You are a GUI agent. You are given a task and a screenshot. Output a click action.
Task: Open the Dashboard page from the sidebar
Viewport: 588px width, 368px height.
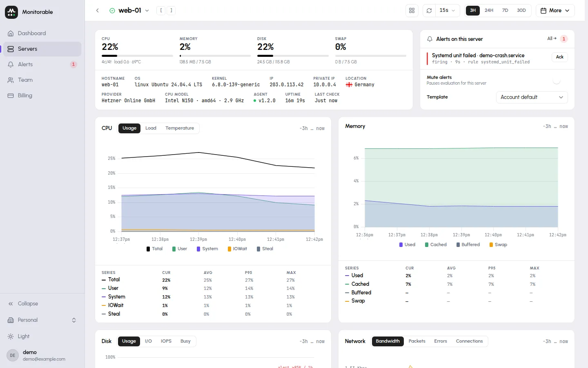pos(42,33)
